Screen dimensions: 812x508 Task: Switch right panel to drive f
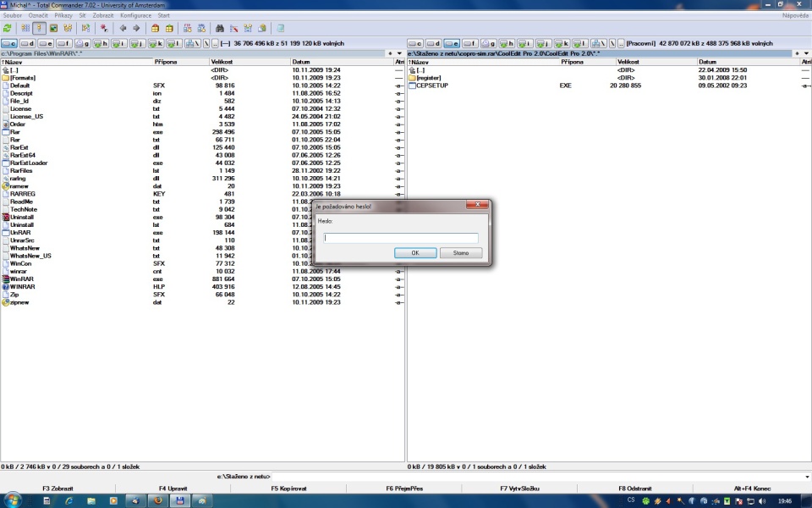point(470,43)
